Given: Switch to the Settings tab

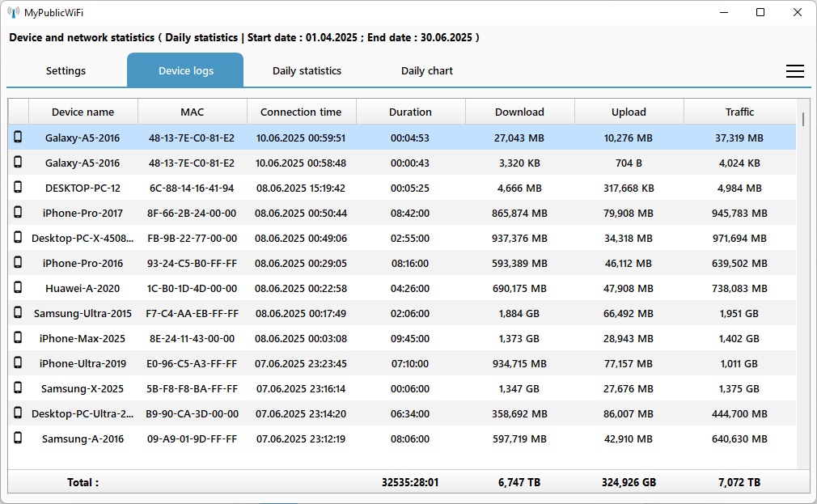Looking at the screenshot, I should [x=66, y=71].
